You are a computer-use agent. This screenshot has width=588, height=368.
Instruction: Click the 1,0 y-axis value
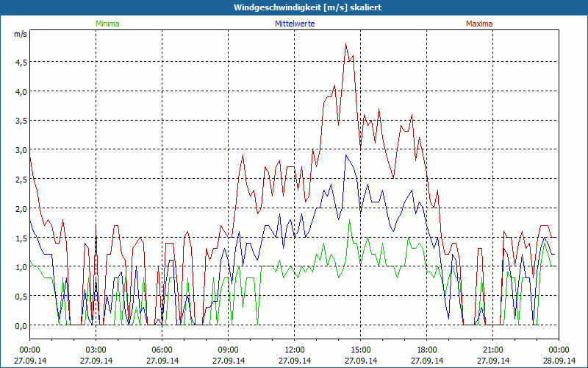21,268
